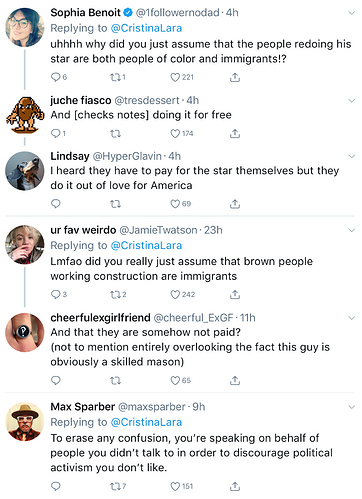Open the dropdown chevron on Max Sparber's tweet
This screenshot has width=362, height=499.
coord(351,407)
